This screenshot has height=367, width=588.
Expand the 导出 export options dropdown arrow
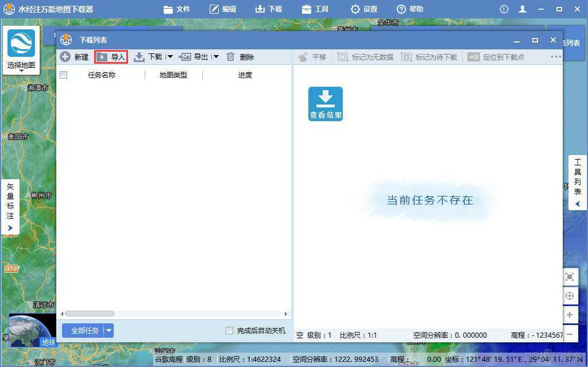(215, 57)
